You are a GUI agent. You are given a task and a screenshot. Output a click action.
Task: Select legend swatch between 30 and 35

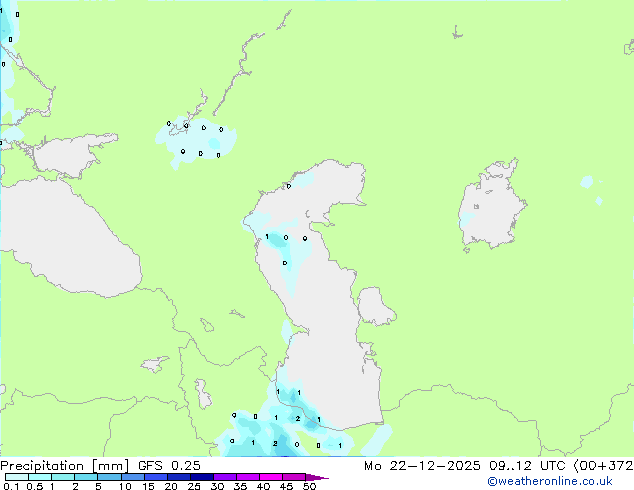tap(224, 477)
